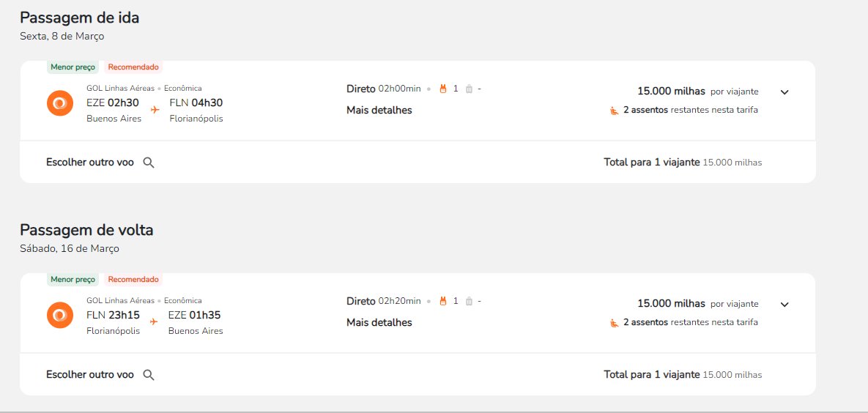
Task: Open Mais detalhes for the return flight
Action: click(x=379, y=322)
